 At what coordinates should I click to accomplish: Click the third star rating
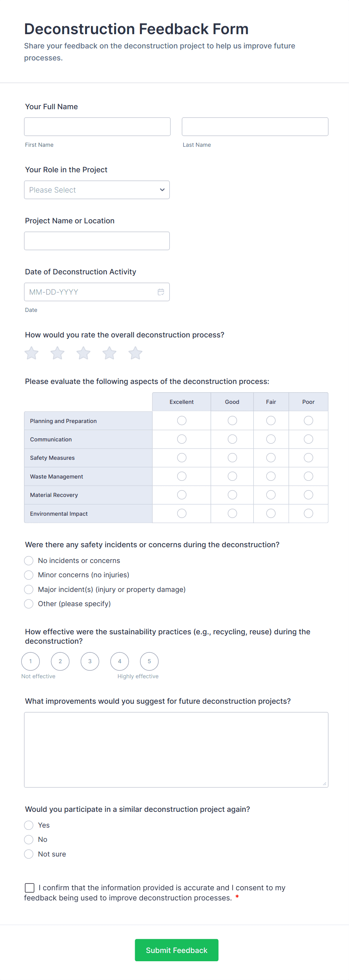(83, 353)
